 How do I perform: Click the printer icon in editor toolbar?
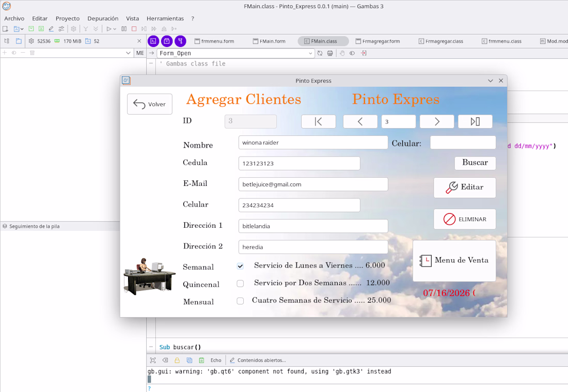[330, 53]
